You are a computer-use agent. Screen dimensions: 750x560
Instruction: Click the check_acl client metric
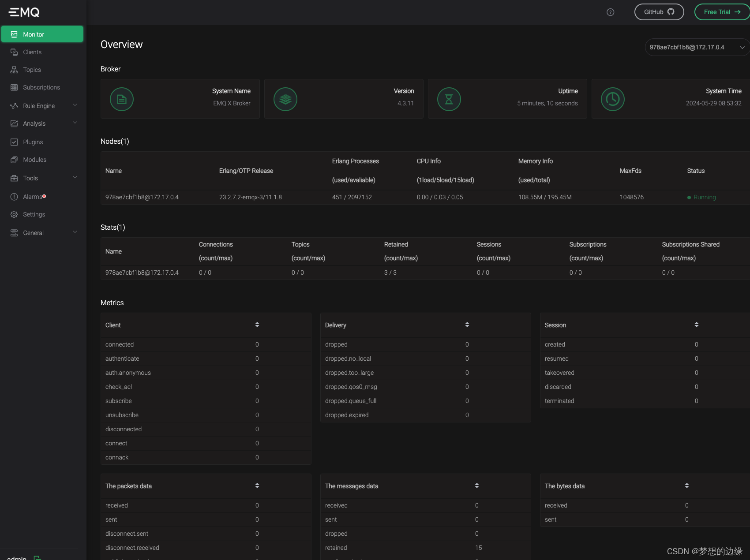[x=119, y=387]
